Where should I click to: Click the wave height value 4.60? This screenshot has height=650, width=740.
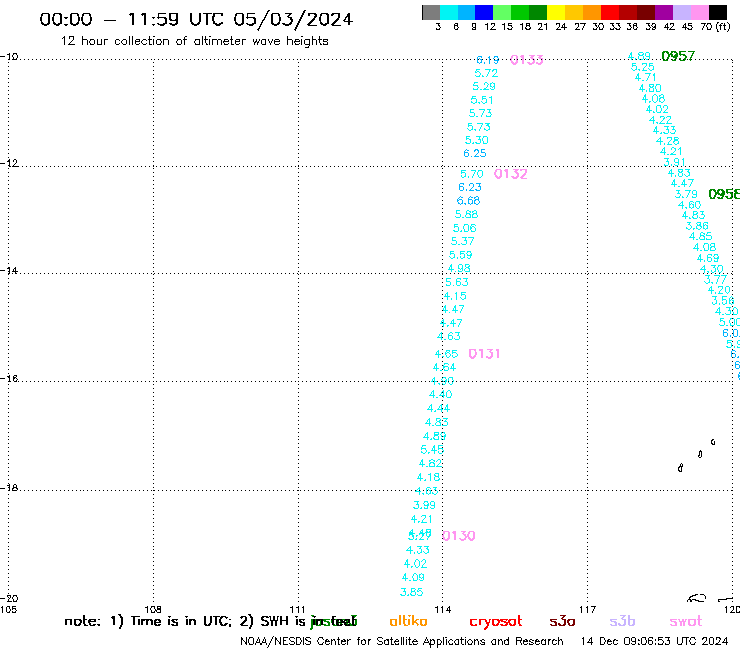pos(690,205)
